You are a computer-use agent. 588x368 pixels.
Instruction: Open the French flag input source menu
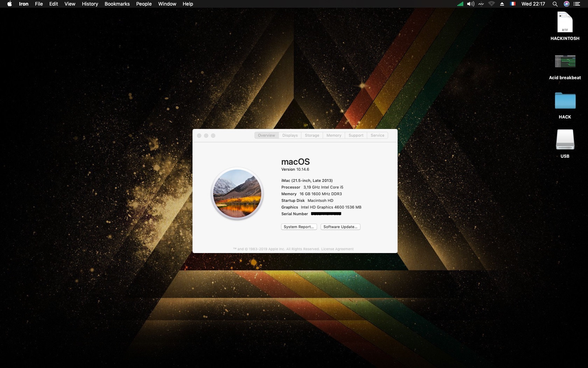[513, 4]
